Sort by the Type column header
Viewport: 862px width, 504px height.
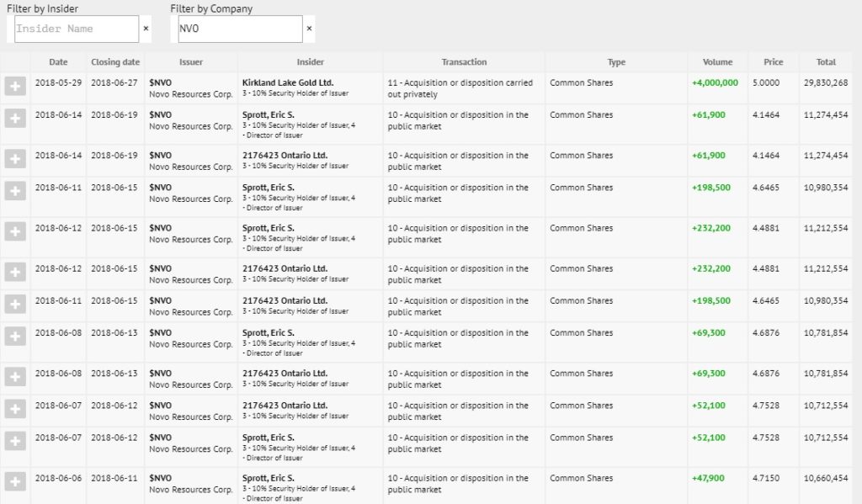click(x=616, y=62)
